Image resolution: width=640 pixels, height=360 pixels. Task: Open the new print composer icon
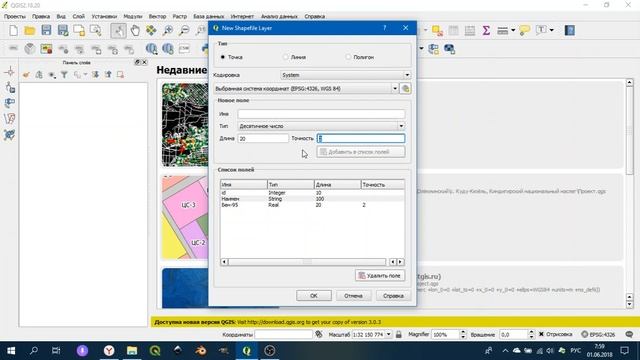click(79, 30)
